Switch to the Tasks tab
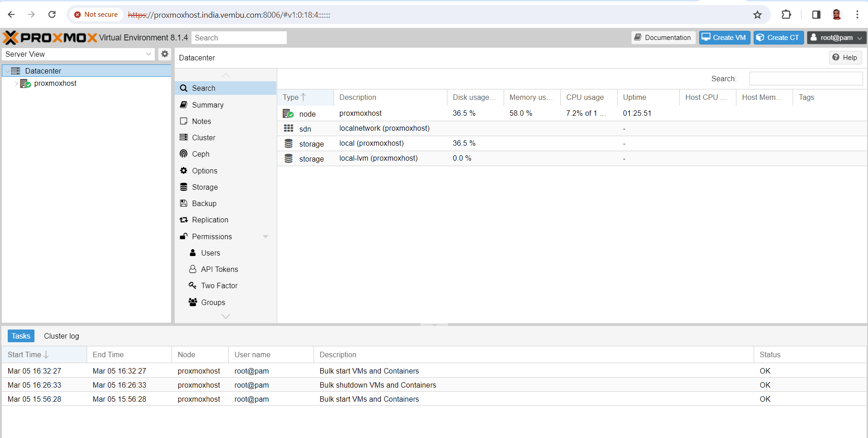 21,336
